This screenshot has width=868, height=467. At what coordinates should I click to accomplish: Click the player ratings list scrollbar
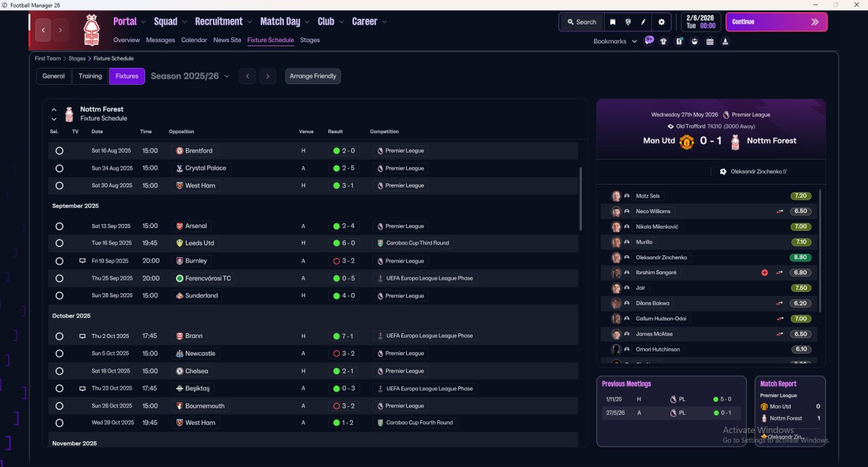[820, 251]
